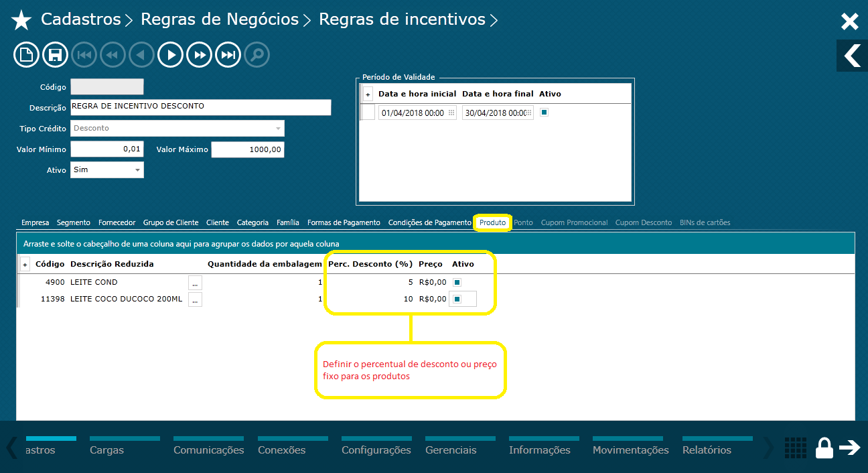
Task: Collapse the panel with the blue arrow
Action: click(x=851, y=56)
